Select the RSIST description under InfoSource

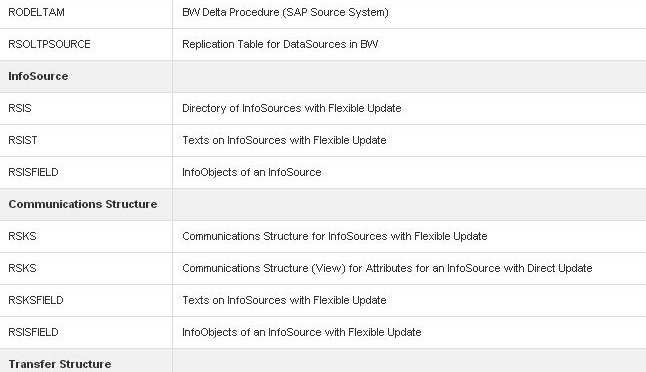[x=284, y=140]
